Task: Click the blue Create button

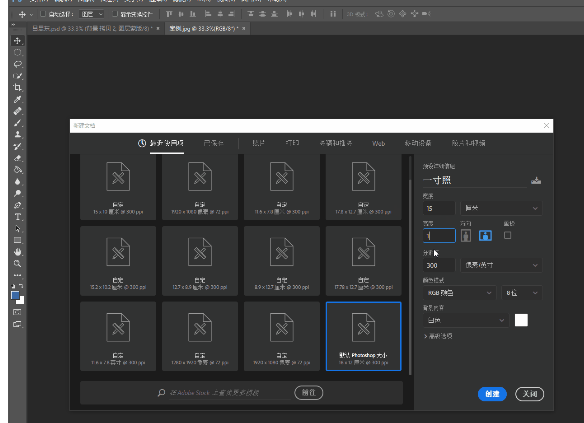Action: click(492, 394)
